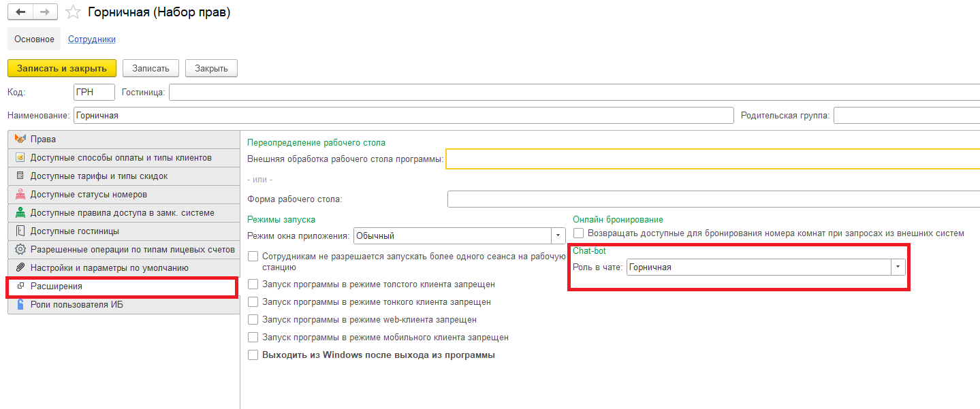Select Роли пользователя ИБ section

tap(123, 305)
